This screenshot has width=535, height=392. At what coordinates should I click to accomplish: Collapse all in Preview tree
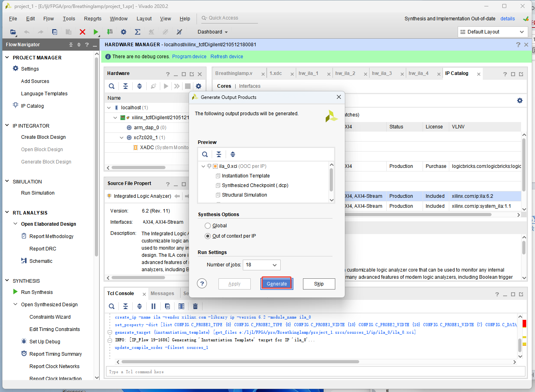219,154
